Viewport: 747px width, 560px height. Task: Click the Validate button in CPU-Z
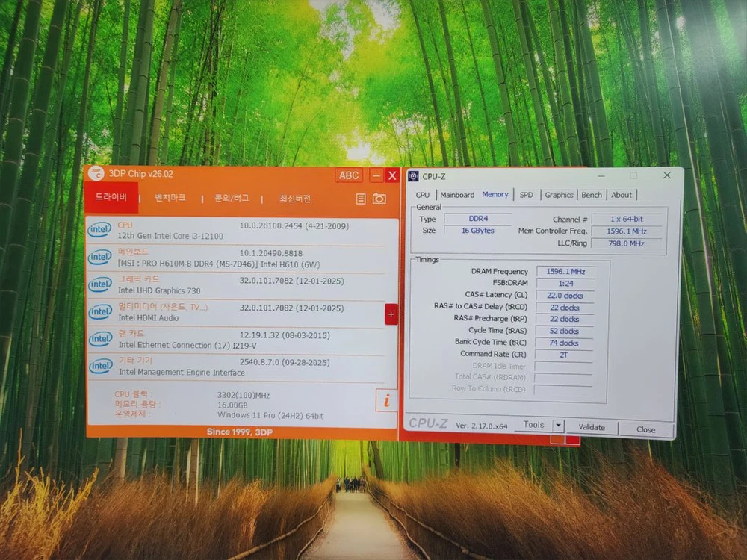pos(591,427)
